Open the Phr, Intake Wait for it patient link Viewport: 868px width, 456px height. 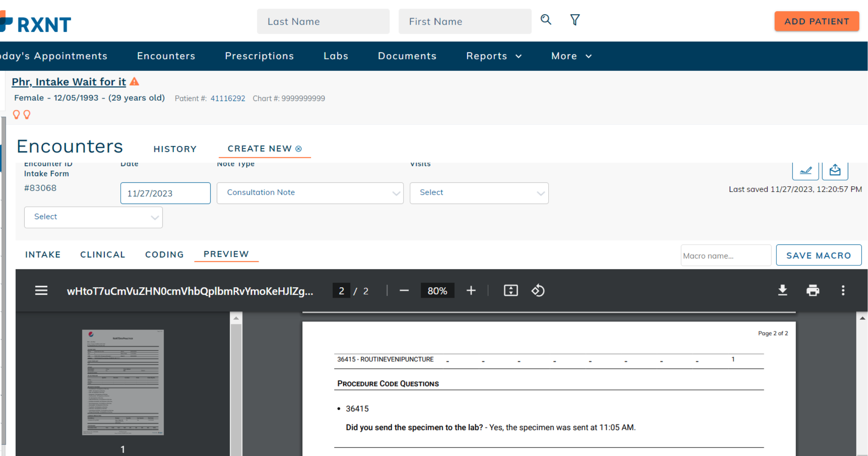pos(69,82)
